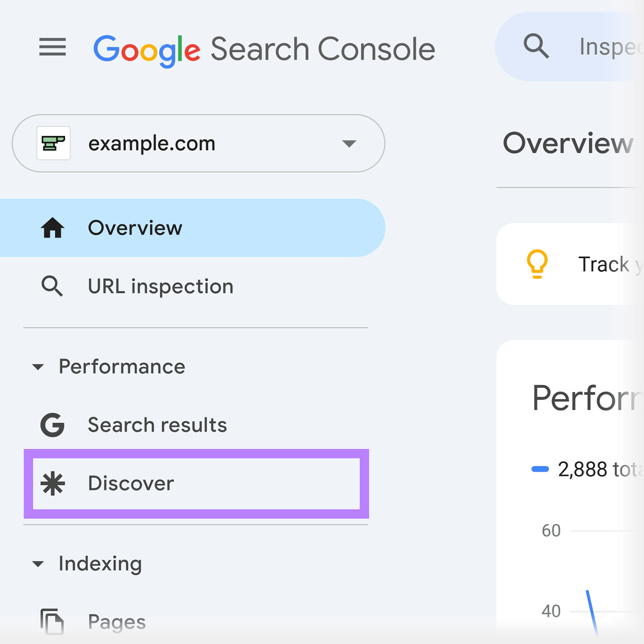
Task: Select Overview in the sidebar
Action: [x=135, y=228]
